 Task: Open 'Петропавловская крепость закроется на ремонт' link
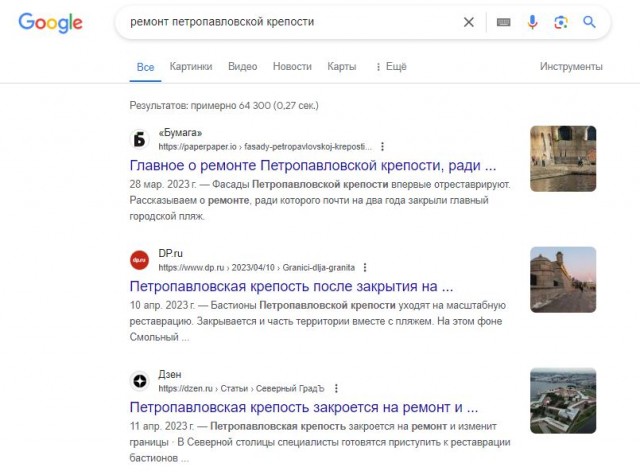pos(304,407)
